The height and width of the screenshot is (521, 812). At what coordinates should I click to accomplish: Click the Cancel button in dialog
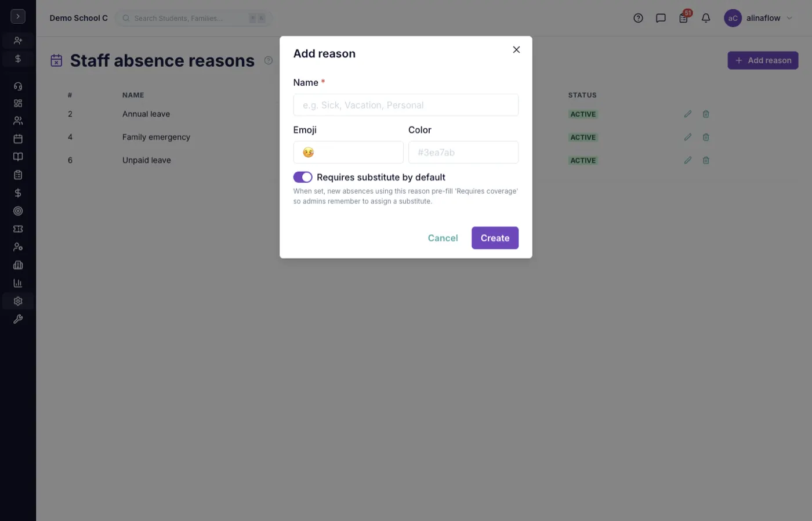click(x=443, y=238)
